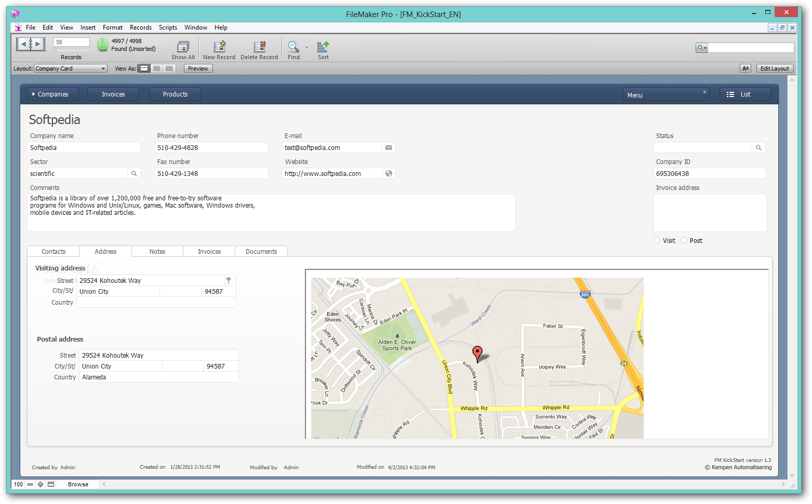
Task: Click the vertical scrollbar down arrow
Action: tap(792, 475)
